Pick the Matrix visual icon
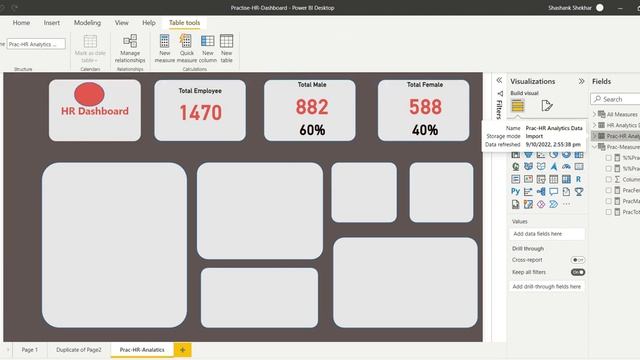640x360 pixels. coord(567,179)
